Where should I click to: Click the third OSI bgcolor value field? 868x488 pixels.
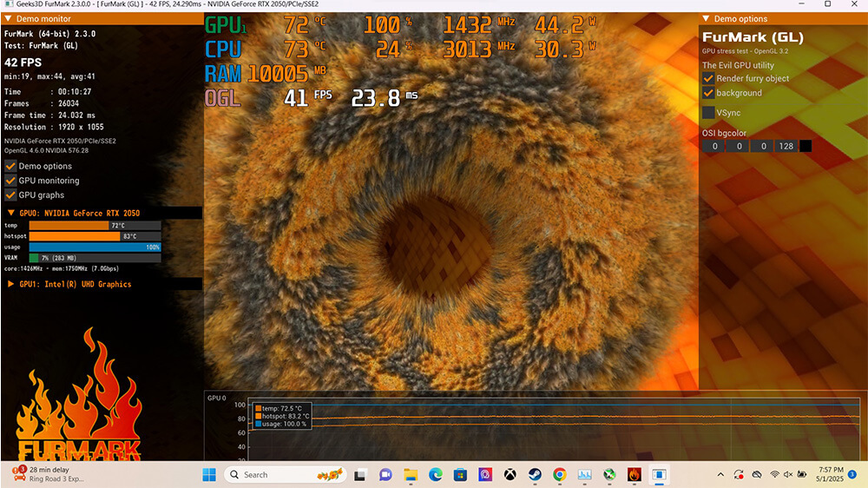pyautogui.click(x=763, y=146)
